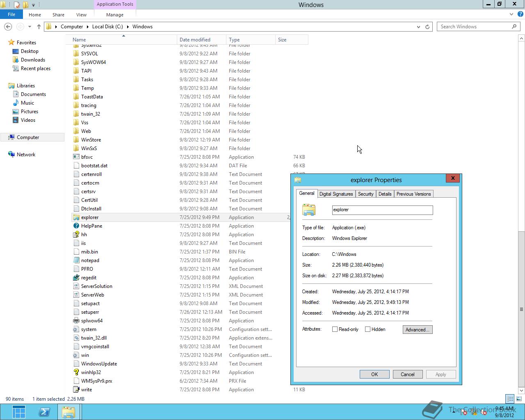Open the Start button on taskbar
525x420 pixels.
(x=19, y=412)
